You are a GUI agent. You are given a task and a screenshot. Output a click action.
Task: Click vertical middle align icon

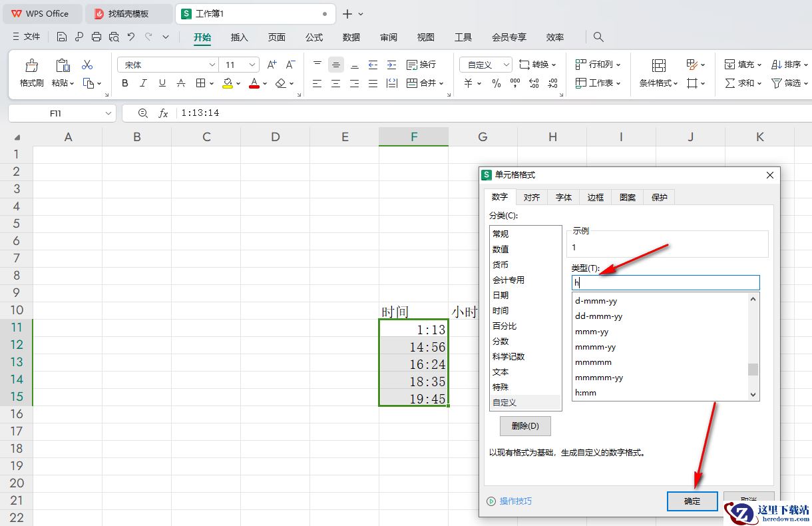pyautogui.click(x=336, y=65)
